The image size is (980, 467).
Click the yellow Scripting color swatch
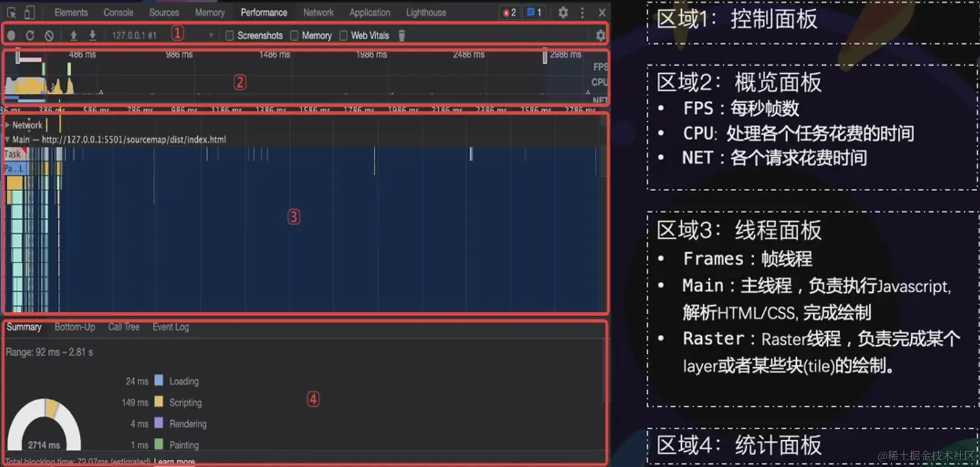pyautogui.click(x=159, y=402)
